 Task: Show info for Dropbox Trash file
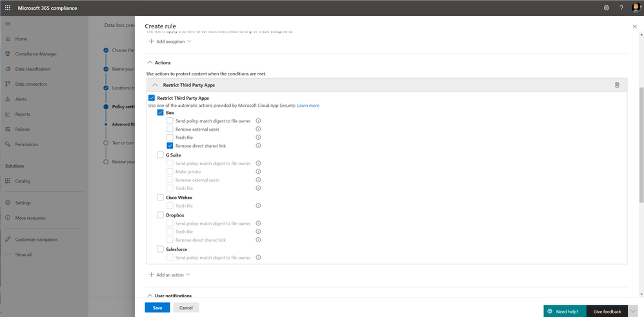[x=258, y=231]
